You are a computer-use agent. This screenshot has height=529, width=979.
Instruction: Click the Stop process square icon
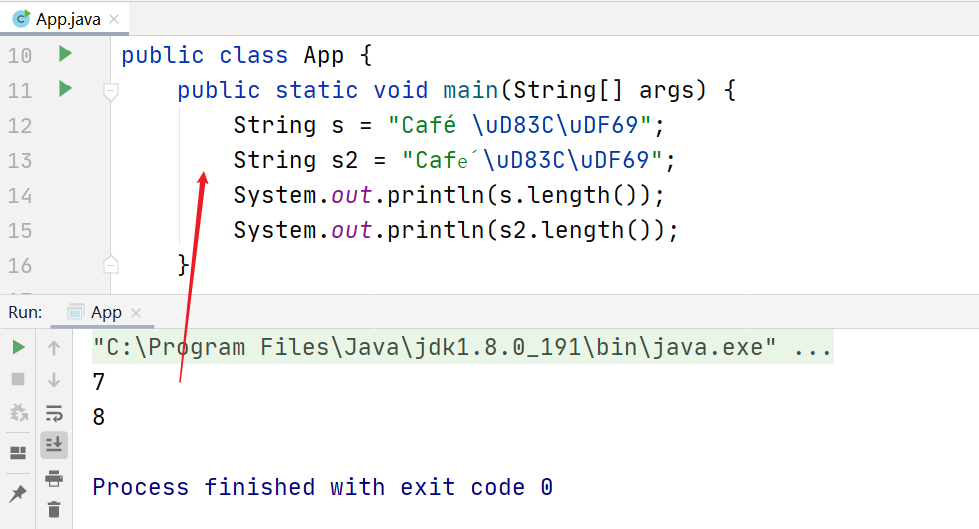[18, 380]
